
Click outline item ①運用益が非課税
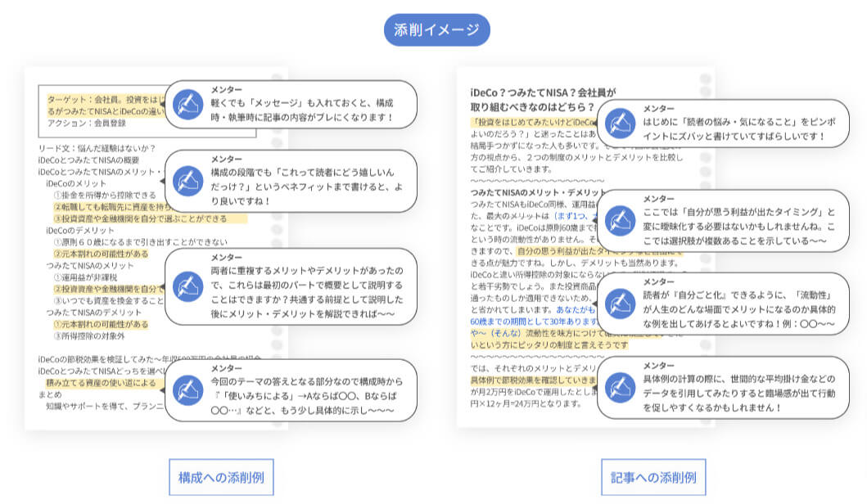point(85,277)
